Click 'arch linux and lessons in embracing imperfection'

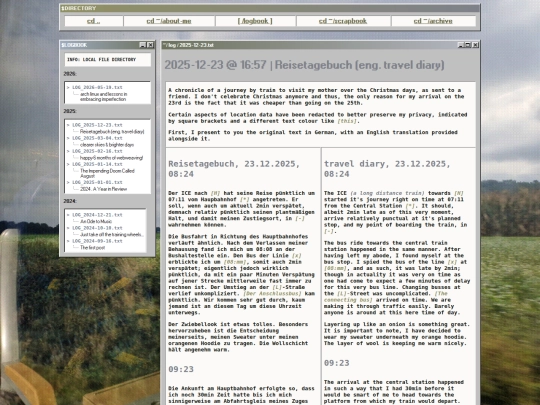(x=103, y=96)
